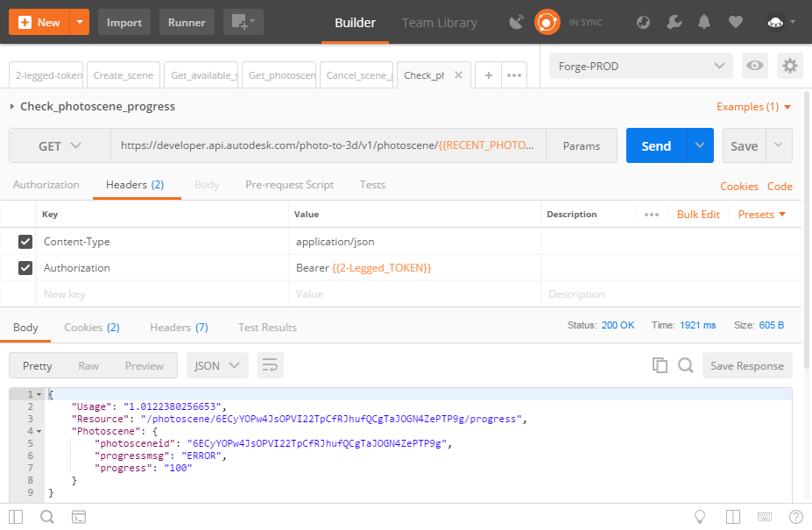The width and height of the screenshot is (812, 530).
Task: Switch to the Get_photoscen tab
Action: click(x=279, y=75)
